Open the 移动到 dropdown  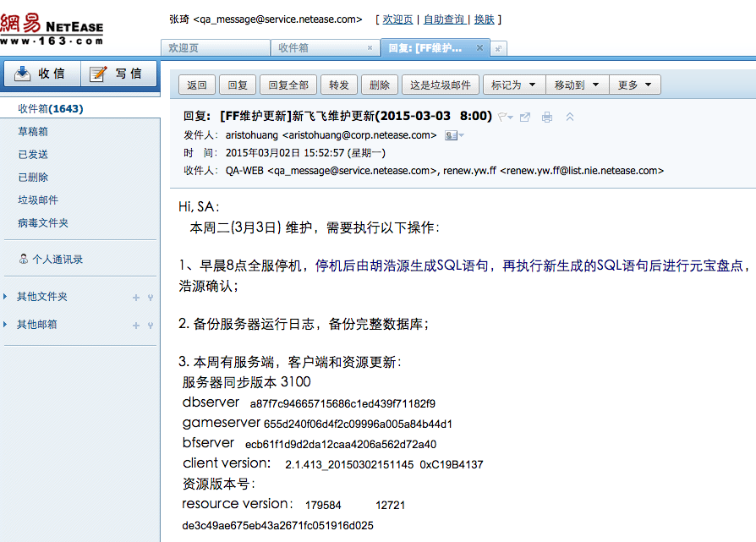(578, 85)
